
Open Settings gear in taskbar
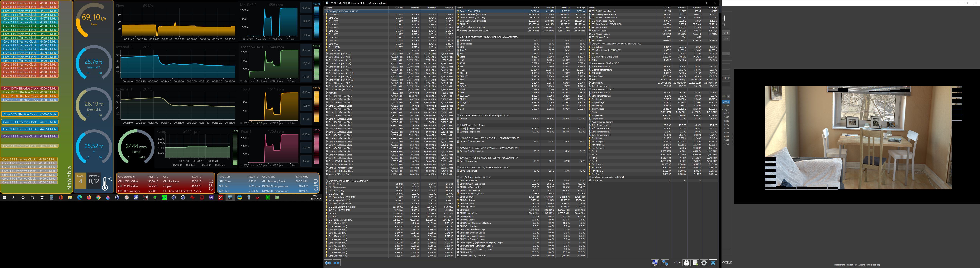[42, 198]
